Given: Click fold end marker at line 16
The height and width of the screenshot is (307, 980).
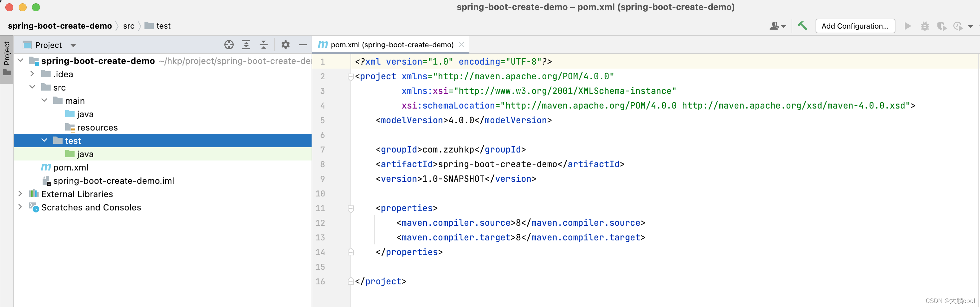Looking at the screenshot, I should coord(351,281).
